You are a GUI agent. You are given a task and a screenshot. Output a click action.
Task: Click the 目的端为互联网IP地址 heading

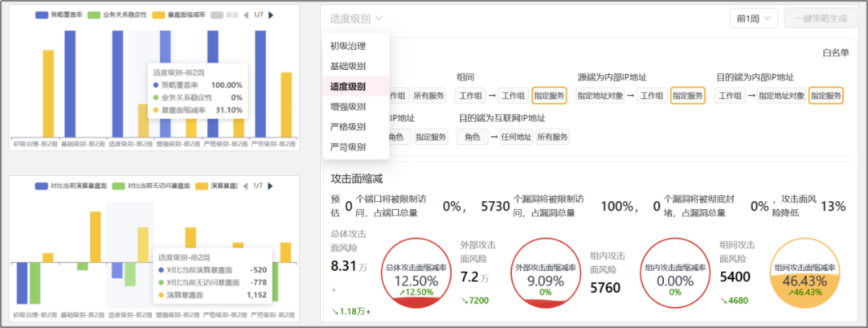point(502,118)
